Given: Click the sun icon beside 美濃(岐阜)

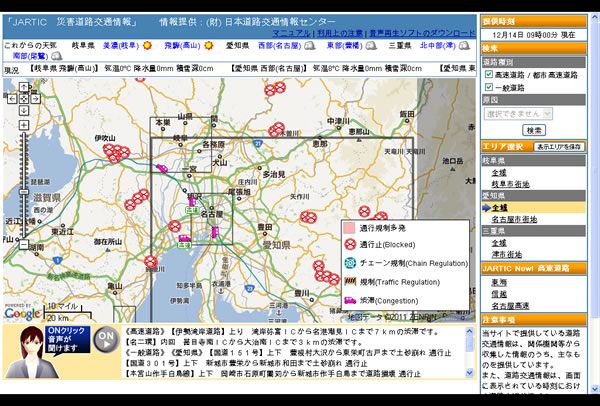Looking at the screenshot, I should pos(147,46).
